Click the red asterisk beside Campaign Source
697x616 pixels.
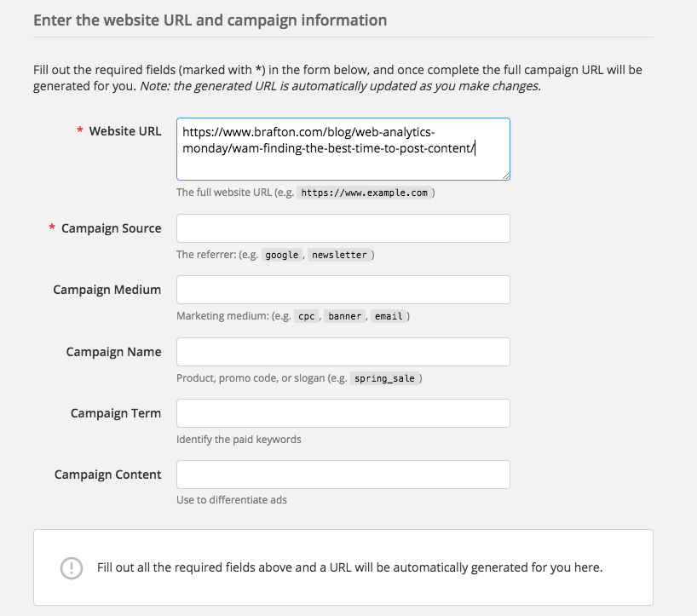click(53, 228)
